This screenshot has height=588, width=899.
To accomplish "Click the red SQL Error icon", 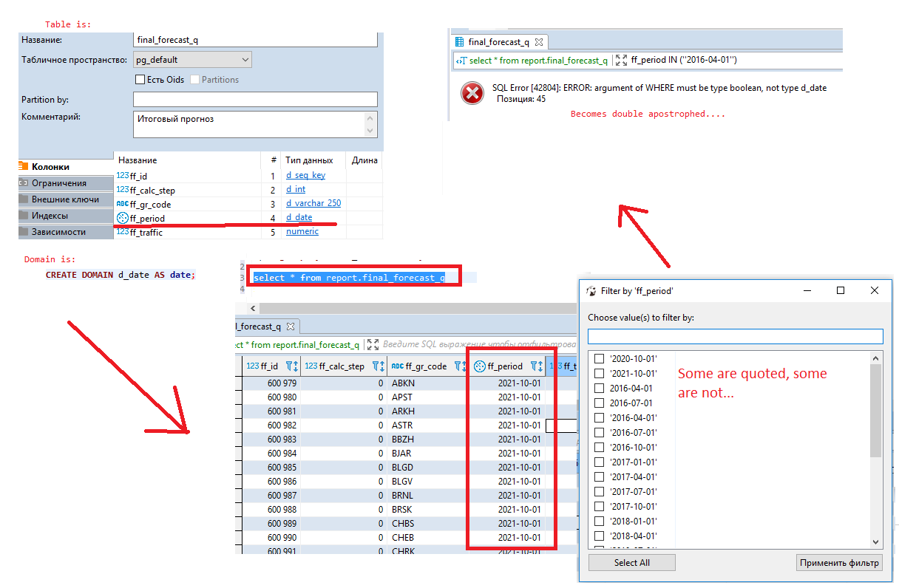I will point(472,93).
